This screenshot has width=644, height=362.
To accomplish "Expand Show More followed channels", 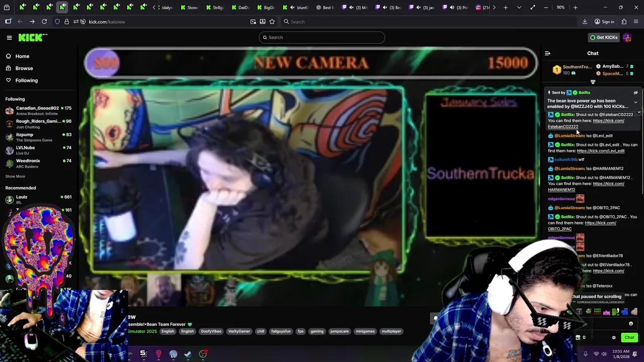I will [x=15, y=176].
